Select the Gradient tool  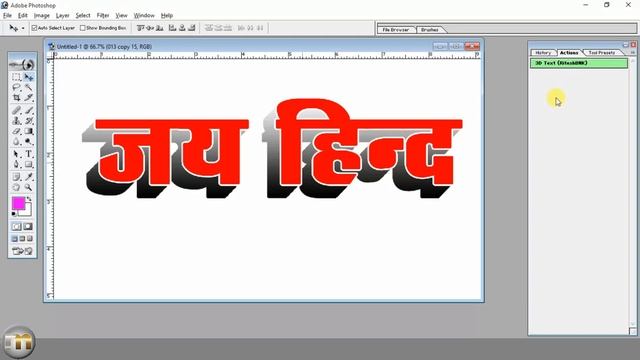[x=29, y=131]
